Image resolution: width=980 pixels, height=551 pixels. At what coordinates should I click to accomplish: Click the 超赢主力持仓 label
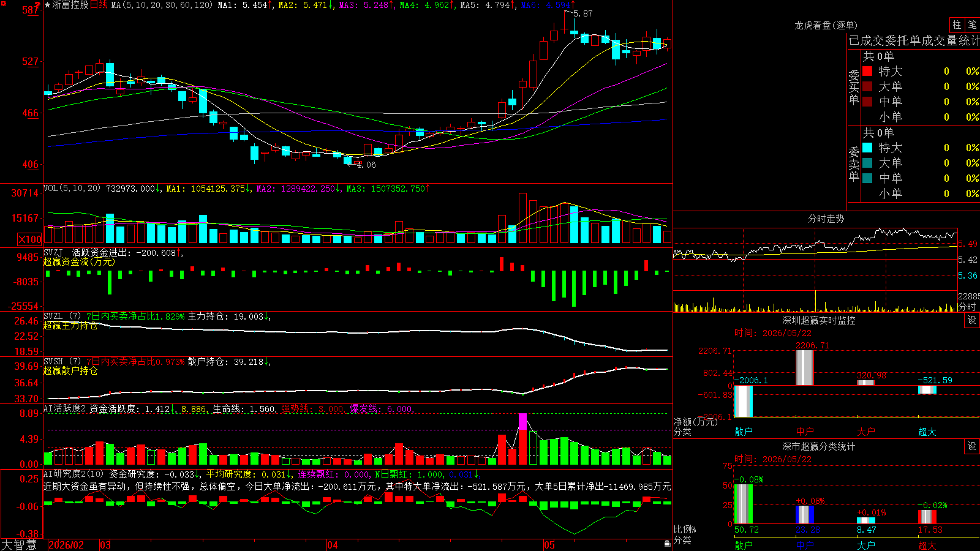coord(70,325)
